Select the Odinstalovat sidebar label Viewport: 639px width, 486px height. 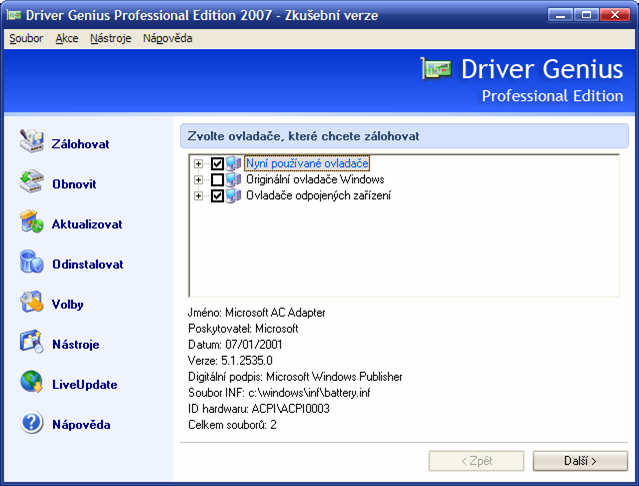pyautogui.click(x=88, y=264)
